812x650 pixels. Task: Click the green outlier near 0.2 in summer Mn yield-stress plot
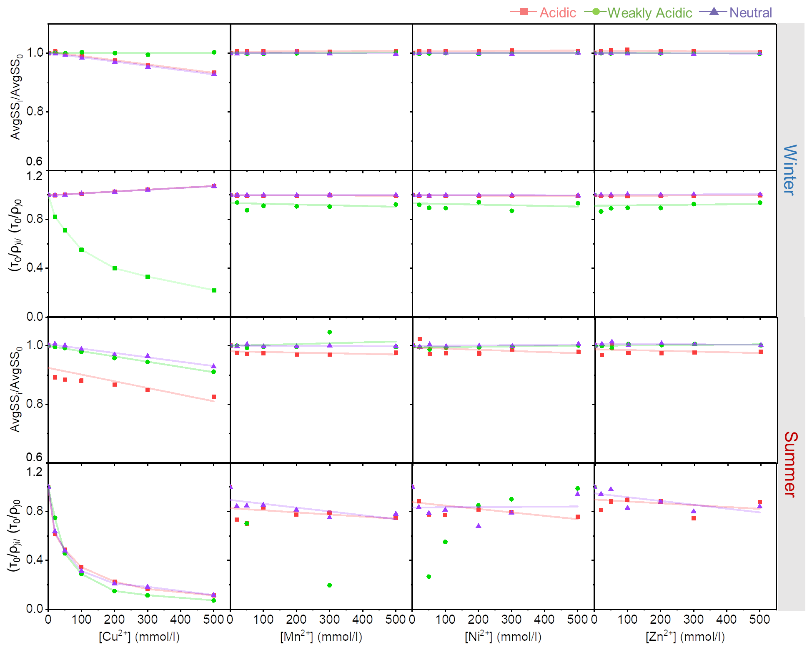pyautogui.click(x=330, y=585)
